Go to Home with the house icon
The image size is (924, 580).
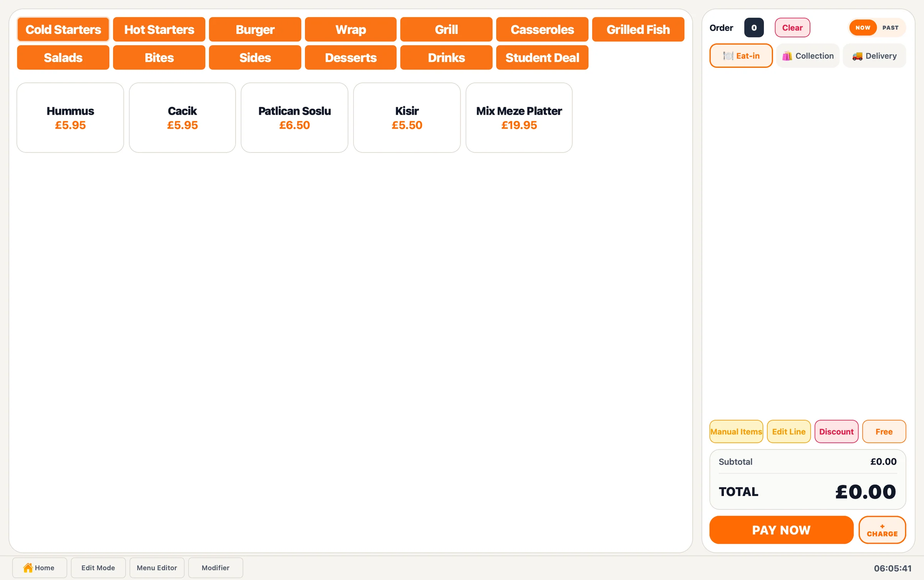click(x=39, y=567)
